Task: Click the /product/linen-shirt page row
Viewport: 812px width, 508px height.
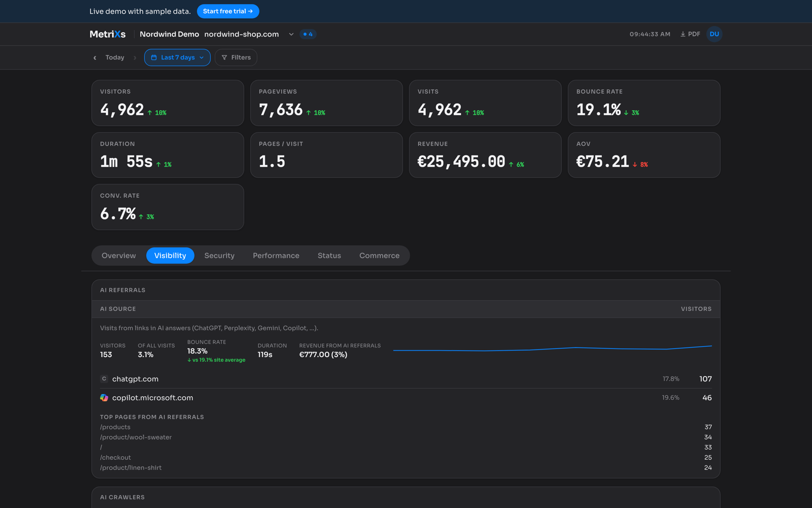Action: coord(406,468)
